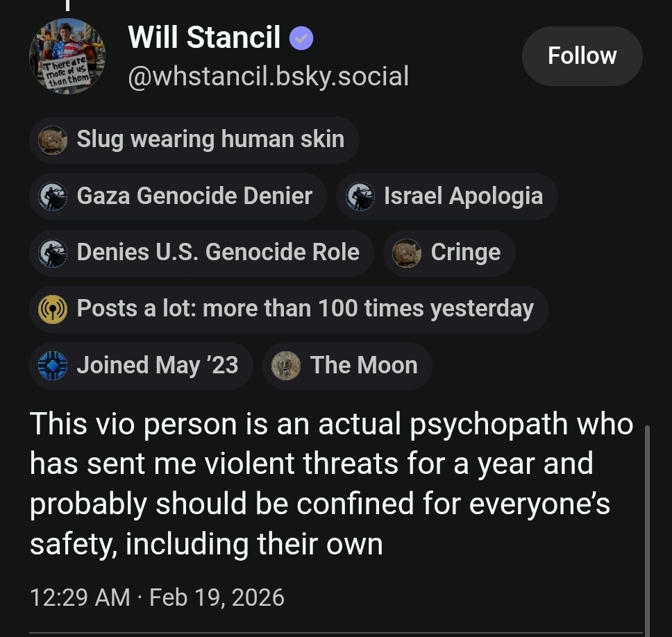Tap the blue 'Joined May '23' icon
Image resolution: width=672 pixels, height=637 pixels.
pos(53,365)
